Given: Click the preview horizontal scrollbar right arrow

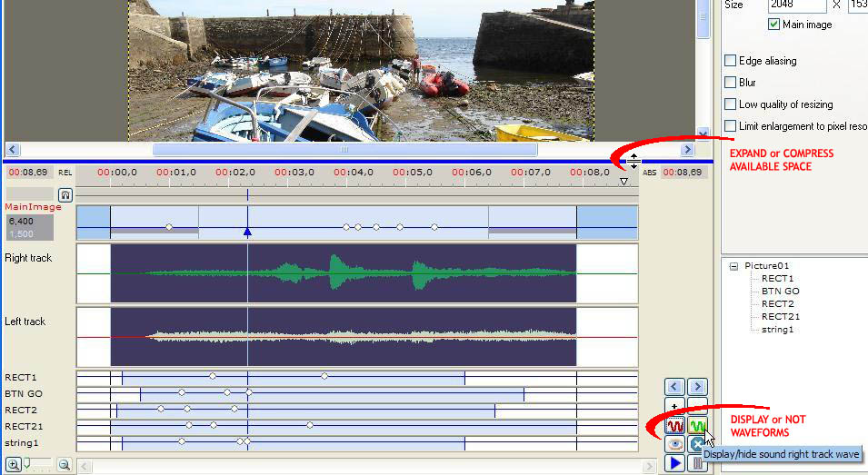Looking at the screenshot, I should (687, 149).
